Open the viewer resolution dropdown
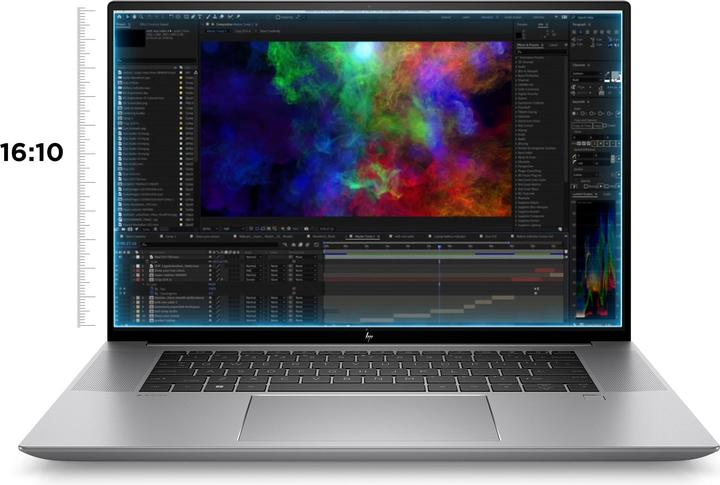 click(x=233, y=229)
